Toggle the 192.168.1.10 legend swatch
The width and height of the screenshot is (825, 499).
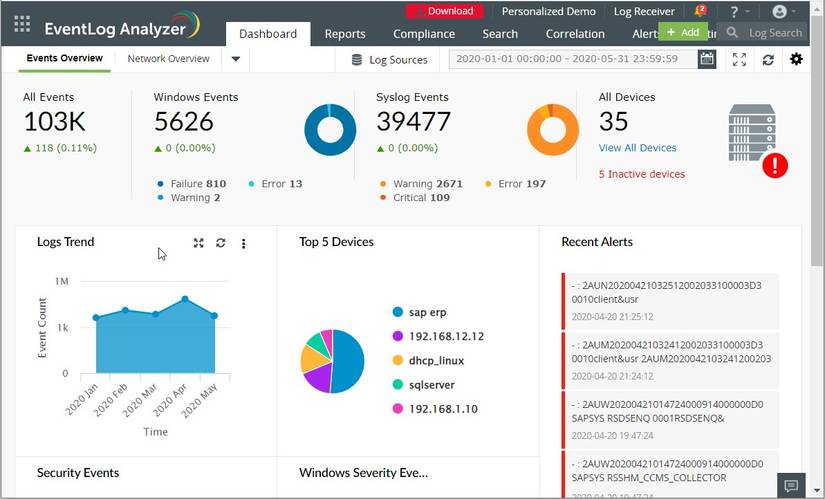[x=398, y=409]
